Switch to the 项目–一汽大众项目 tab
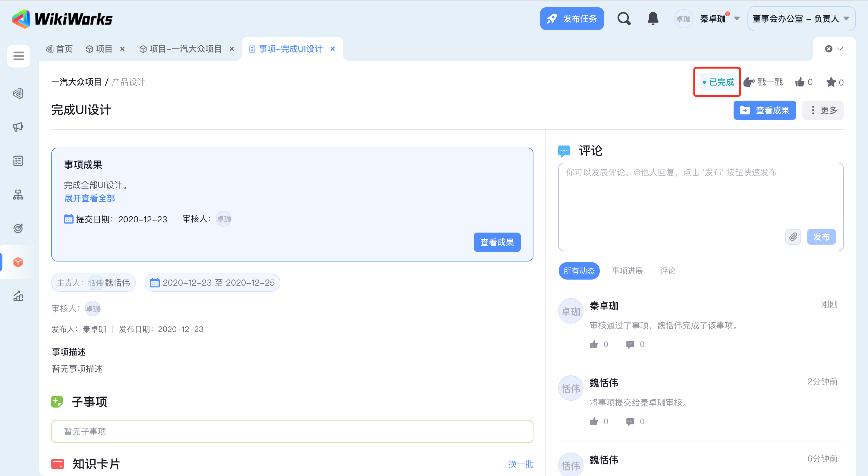 point(185,49)
